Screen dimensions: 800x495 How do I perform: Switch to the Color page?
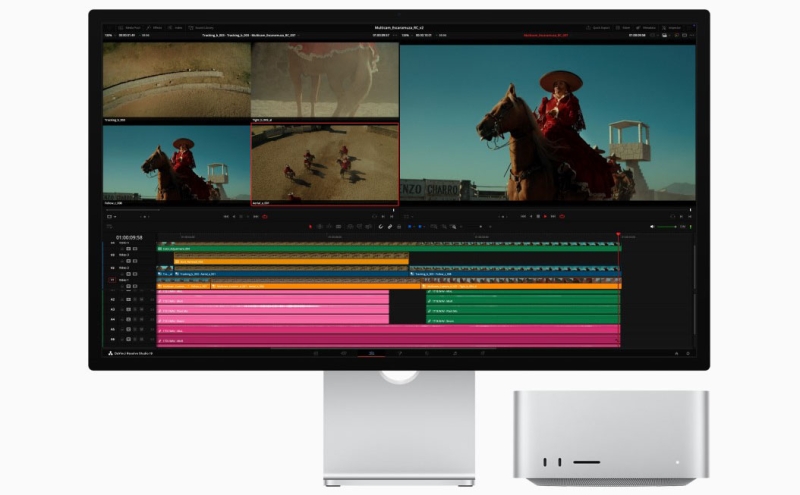[427, 353]
